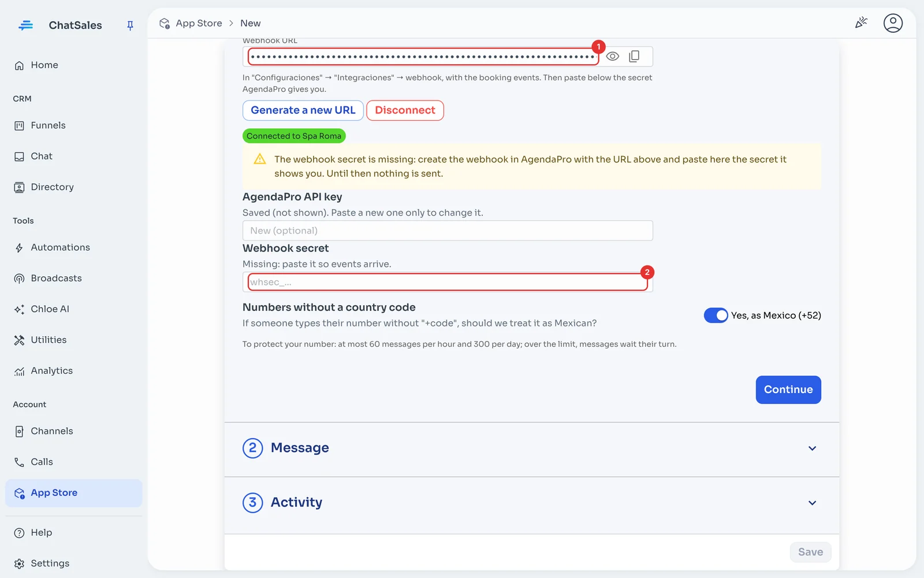Click the Chloe AI sparkle icon
This screenshot has height=578, width=924.
click(19, 309)
